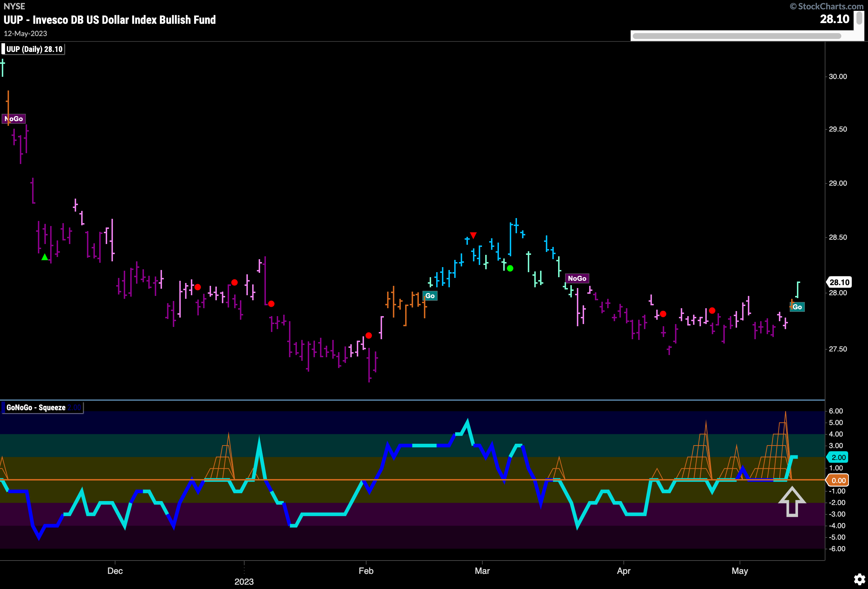
Task: Click the -6.00 oscillator axis label
Action: [x=837, y=549]
